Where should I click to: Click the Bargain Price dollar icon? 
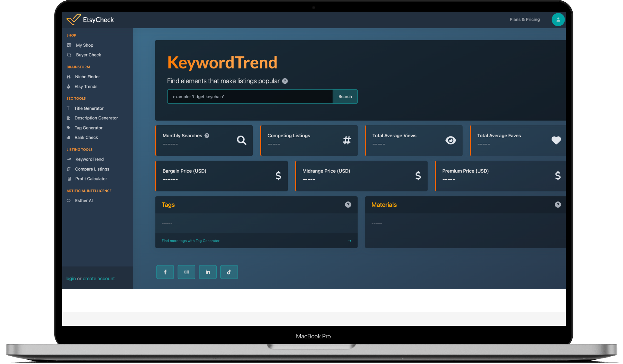tap(278, 176)
